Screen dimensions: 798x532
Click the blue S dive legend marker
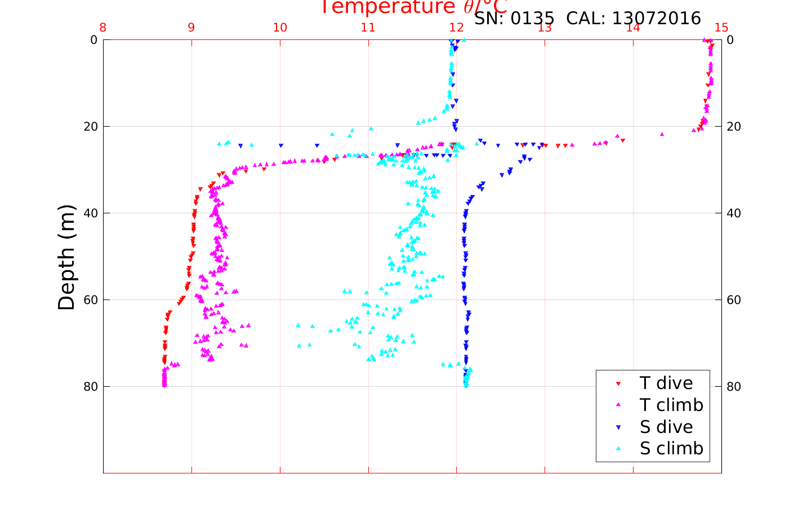[618, 428]
